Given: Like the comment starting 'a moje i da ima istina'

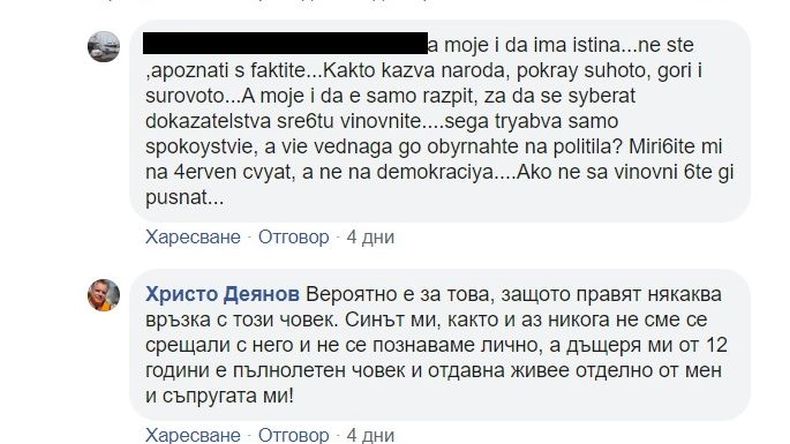Looking at the screenshot, I should click(x=194, y=237).
